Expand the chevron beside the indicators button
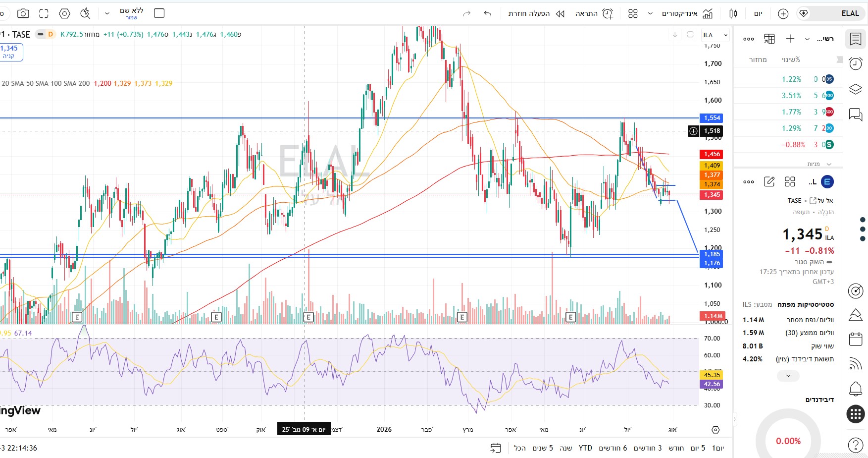Viewport: 868px width, 458px height. point(650,13)
